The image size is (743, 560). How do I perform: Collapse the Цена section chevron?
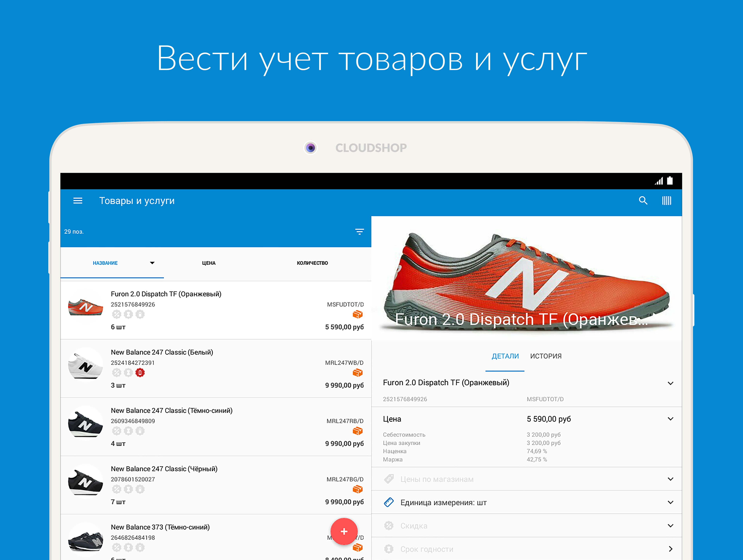(x=670, y=419)
